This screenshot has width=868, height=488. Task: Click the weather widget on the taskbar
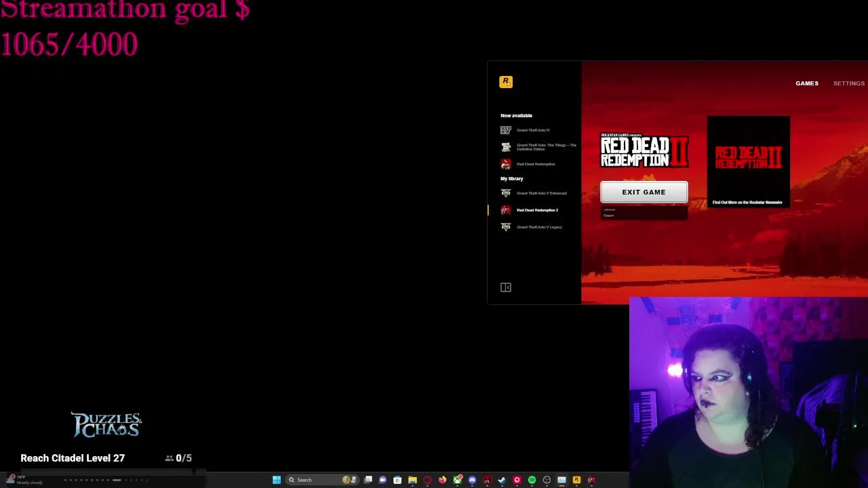click(24, 480)
